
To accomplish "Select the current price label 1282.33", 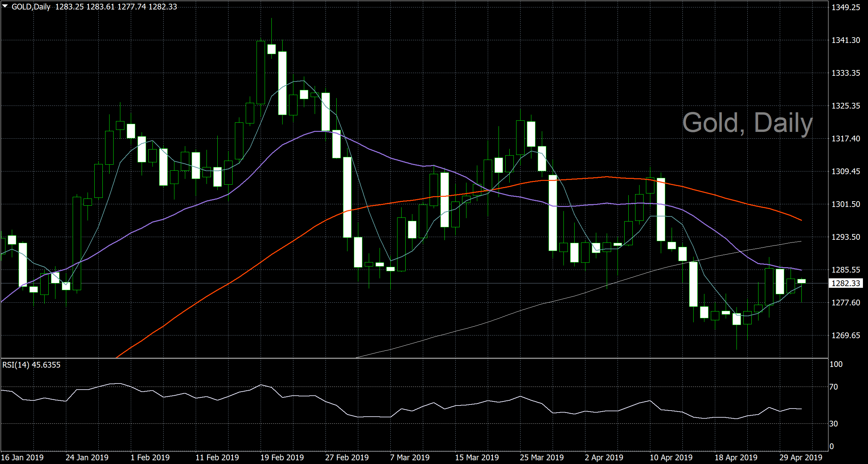I will [846, 283].
